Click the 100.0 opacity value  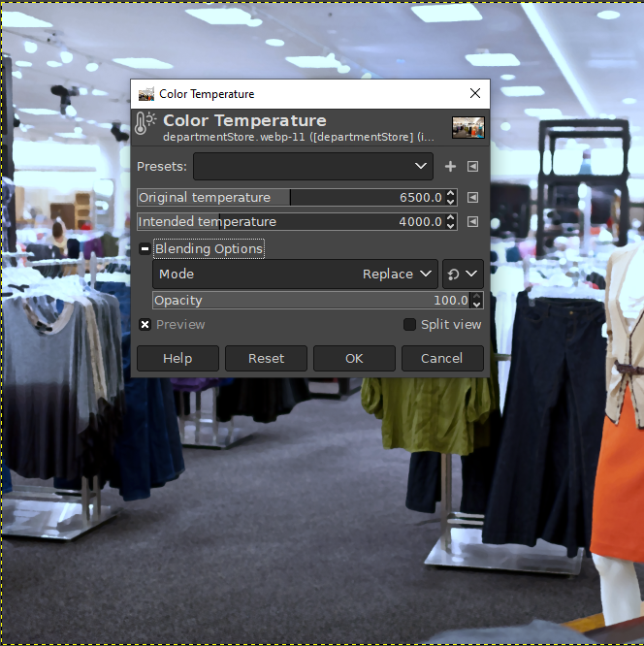pos(451,301)
